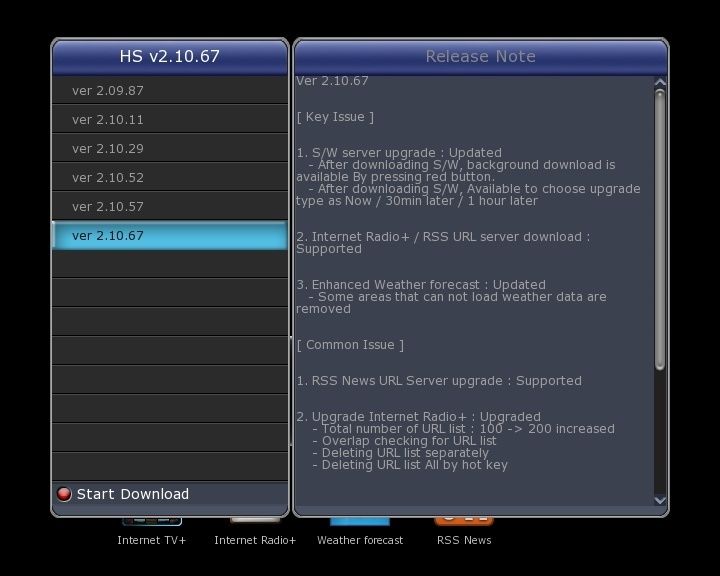
Task: Click 'Ver 2.10.67' text in release note
Action: (332, 81)
